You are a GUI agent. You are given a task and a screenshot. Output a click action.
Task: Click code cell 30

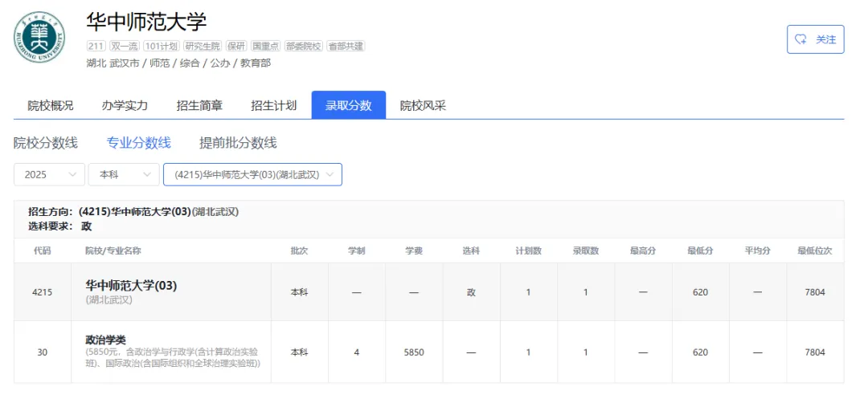(x=42, y=352)
